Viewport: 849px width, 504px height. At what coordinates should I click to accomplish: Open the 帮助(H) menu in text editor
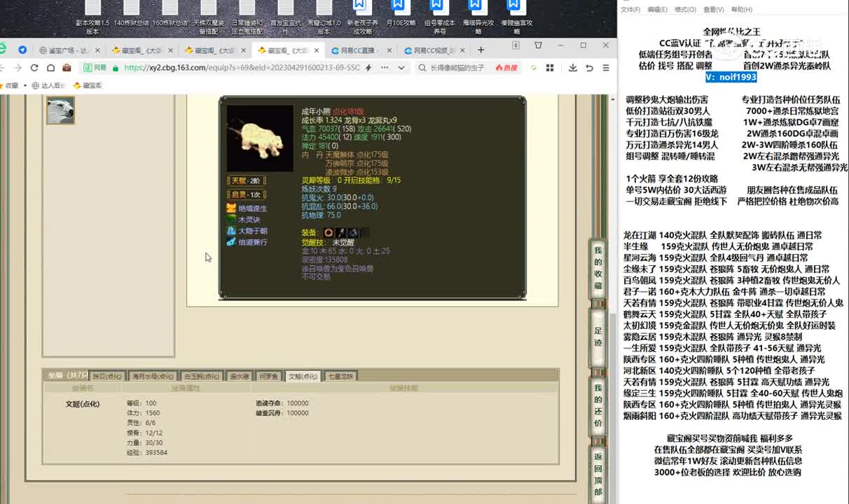tap(742, 10)
